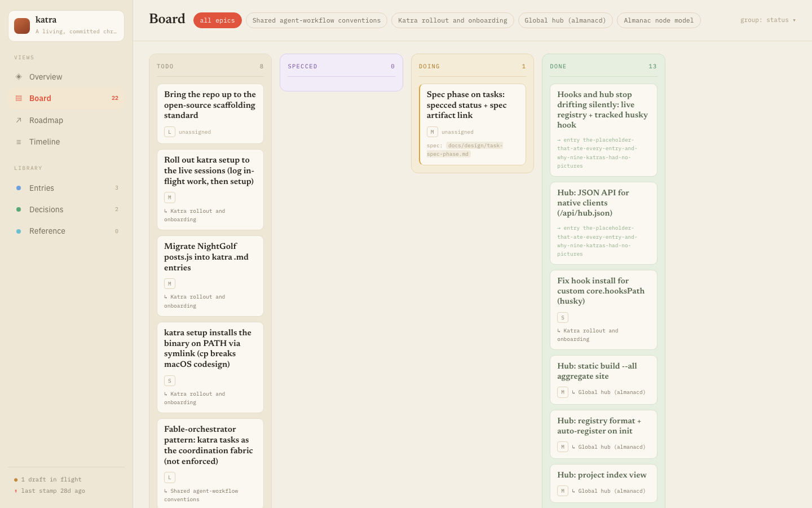Image resolution: width=812 pixels, height=508 pixels.
Task: Click the Overview diamond icon
Action: coord(19,76)
